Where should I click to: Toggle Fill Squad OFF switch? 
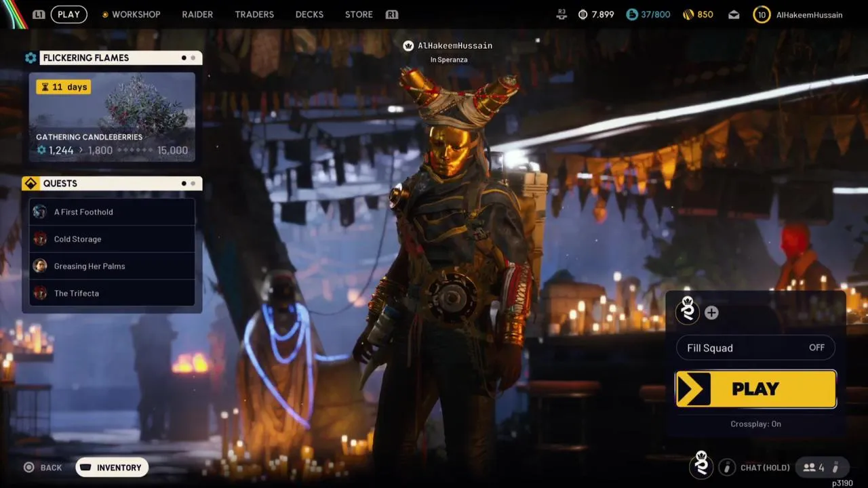tap(755, 348)
